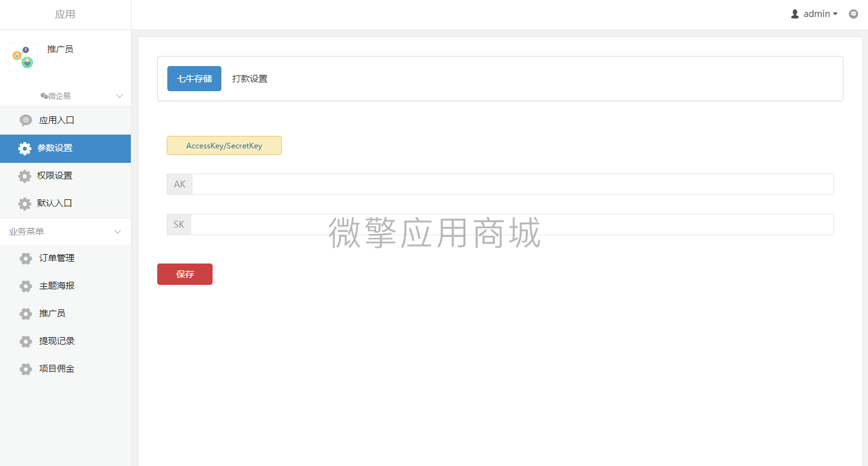
Task: Open the 推广员 menu entry under 业务菜单
Action: click(65, 314)
